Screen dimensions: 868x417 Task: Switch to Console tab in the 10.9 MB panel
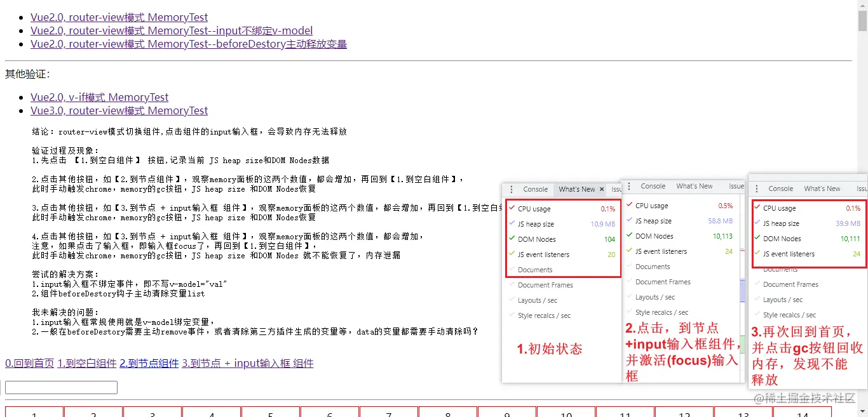[x=536, y=189]
